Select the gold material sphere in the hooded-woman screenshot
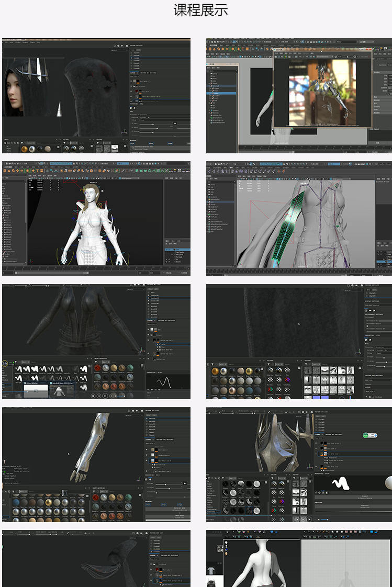 pyautogui.click(x=24, y=149)
